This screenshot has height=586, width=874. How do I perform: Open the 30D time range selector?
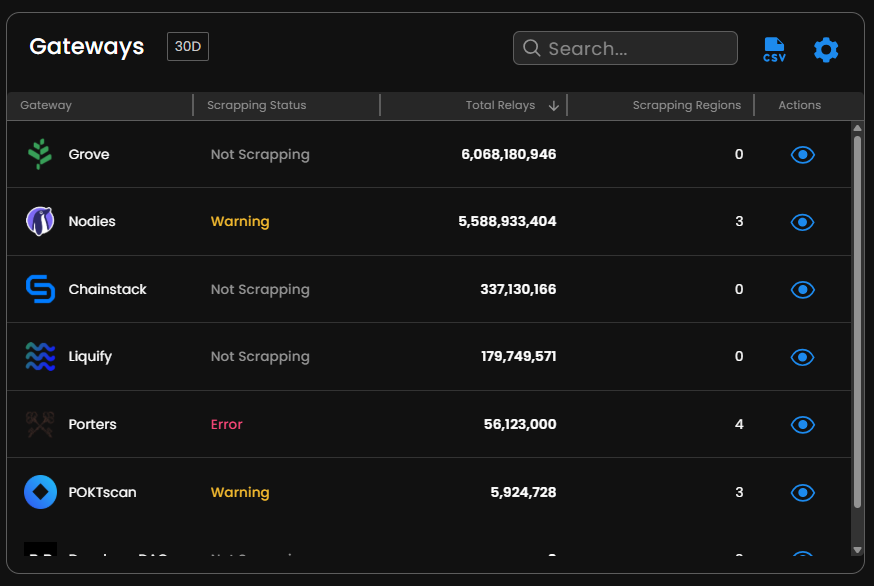(x=188, y=46)
